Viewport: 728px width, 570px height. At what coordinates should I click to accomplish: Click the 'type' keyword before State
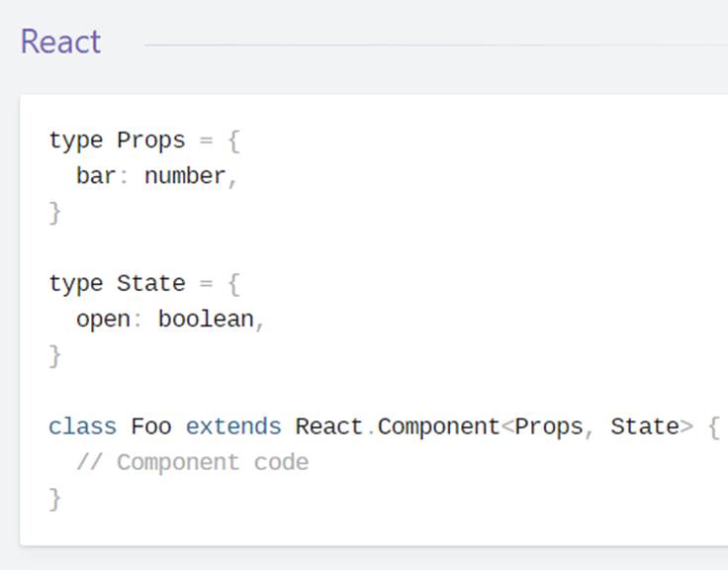[x=75, y=284]
